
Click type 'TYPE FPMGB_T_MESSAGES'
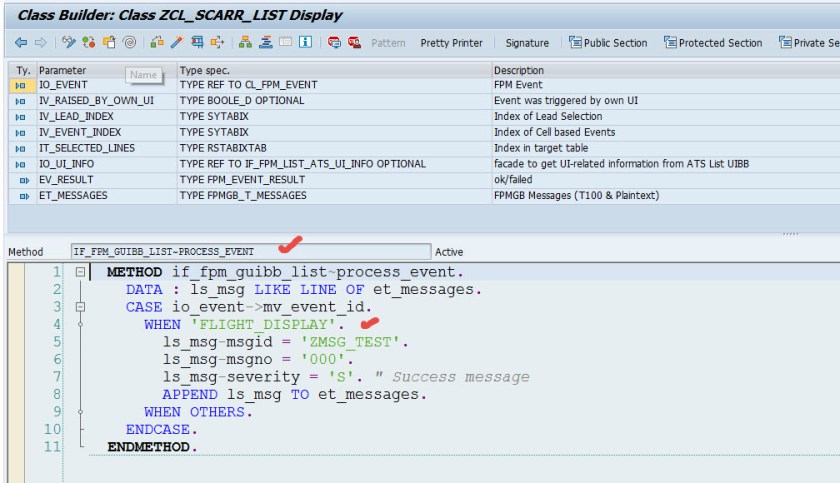point(243,195)
